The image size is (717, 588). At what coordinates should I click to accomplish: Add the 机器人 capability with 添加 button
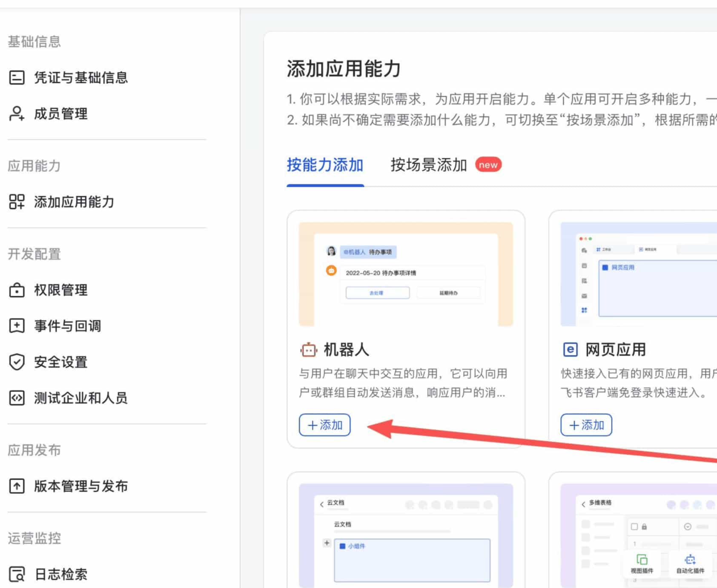coord(324,425)
